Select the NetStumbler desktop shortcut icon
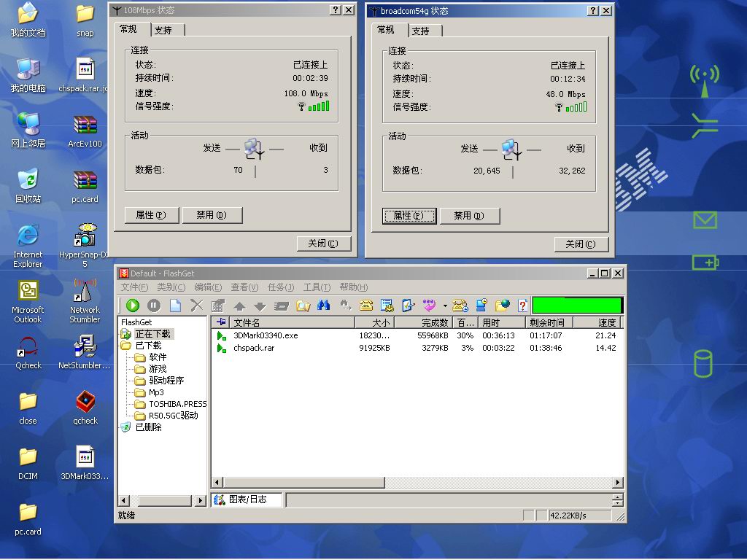Screen dimensions: 747x560 tap(85, 352)
